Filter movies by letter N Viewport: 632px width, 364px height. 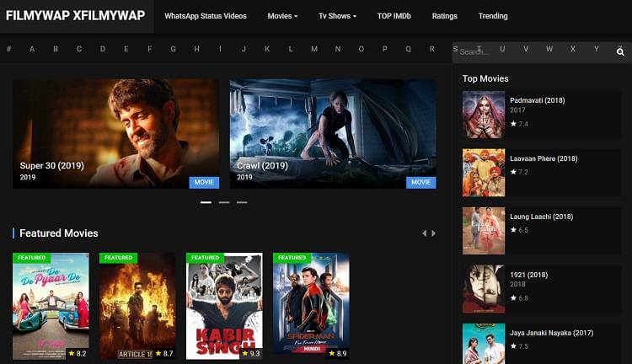(338, 49)
